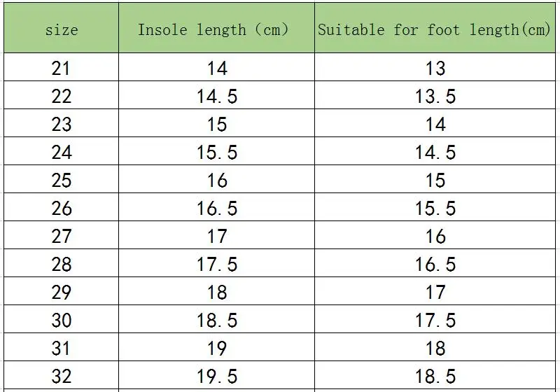Click the 'size' column header
The height and width of the screenshot is (392, 560).
pyautogui.click(x=62, y=30)
